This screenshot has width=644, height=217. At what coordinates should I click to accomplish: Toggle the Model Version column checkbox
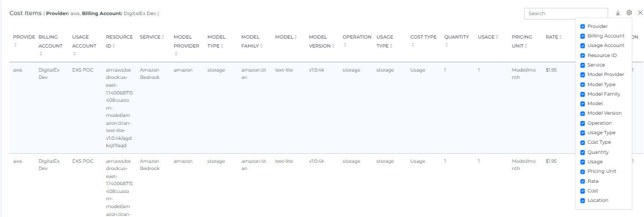pos(582,113)
